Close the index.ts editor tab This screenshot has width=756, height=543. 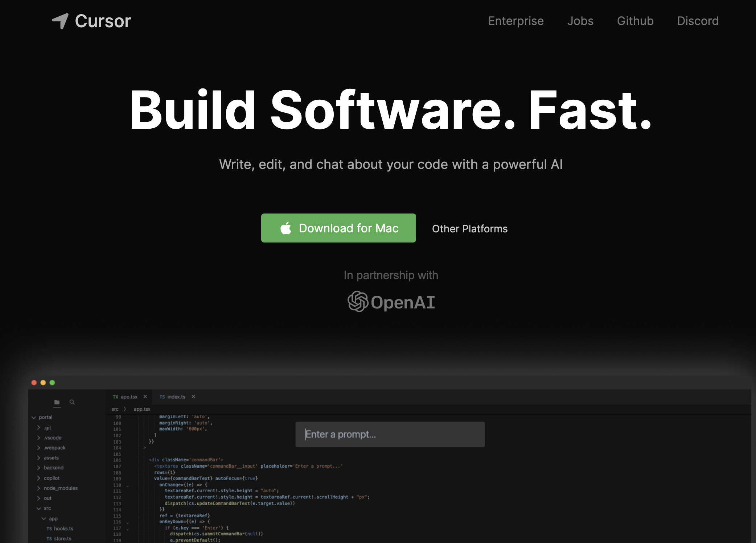(x=193, y=397)
